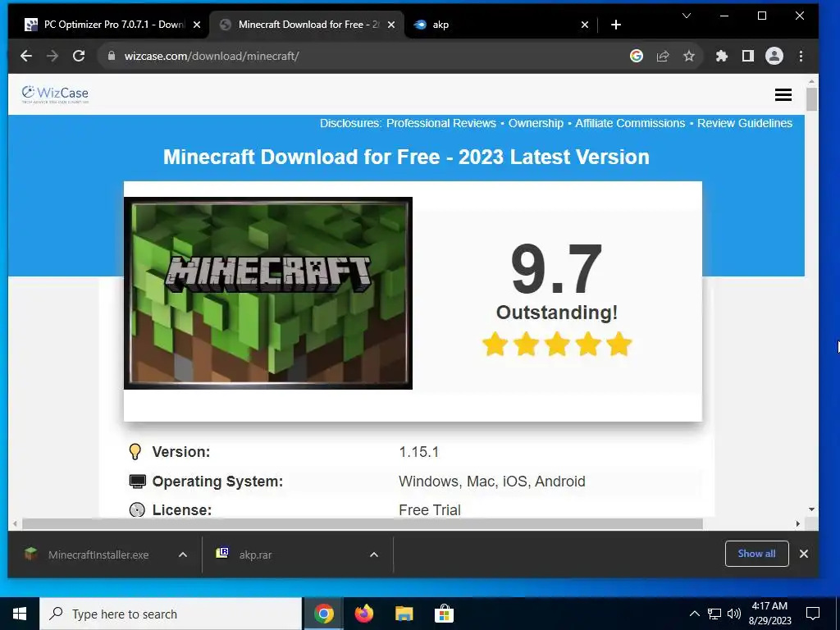Share this page icon

click(x=663, y=56)
